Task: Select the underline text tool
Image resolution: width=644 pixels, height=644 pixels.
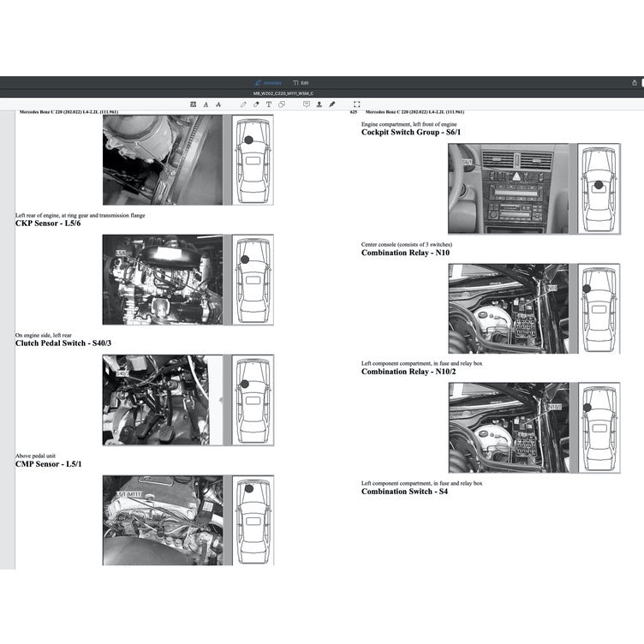Action: (206, 104)
